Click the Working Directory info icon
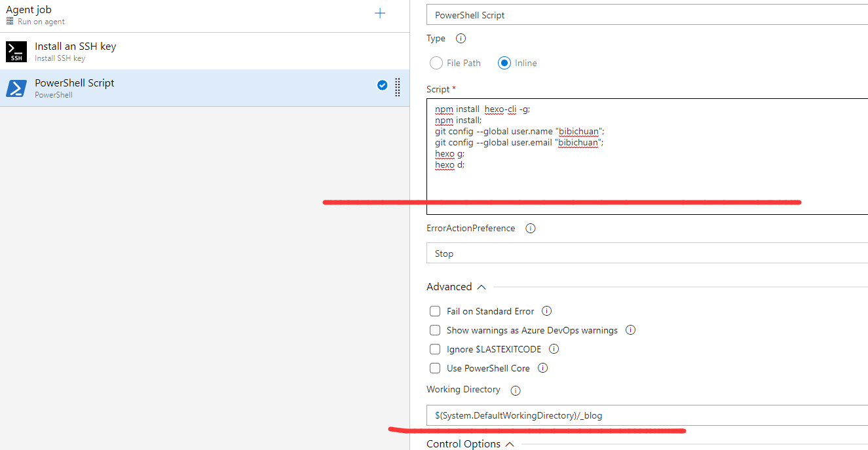 pos(516,390)
